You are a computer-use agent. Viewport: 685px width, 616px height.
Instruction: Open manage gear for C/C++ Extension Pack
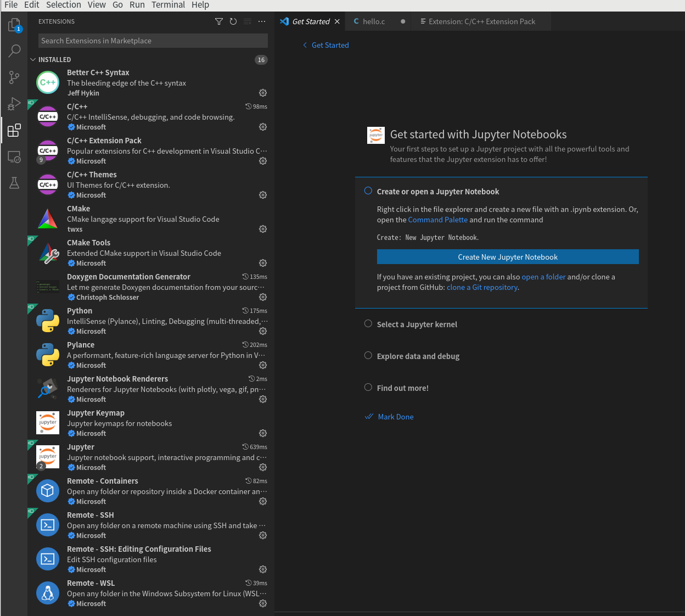pyautogui.click(x=263, y=161)
